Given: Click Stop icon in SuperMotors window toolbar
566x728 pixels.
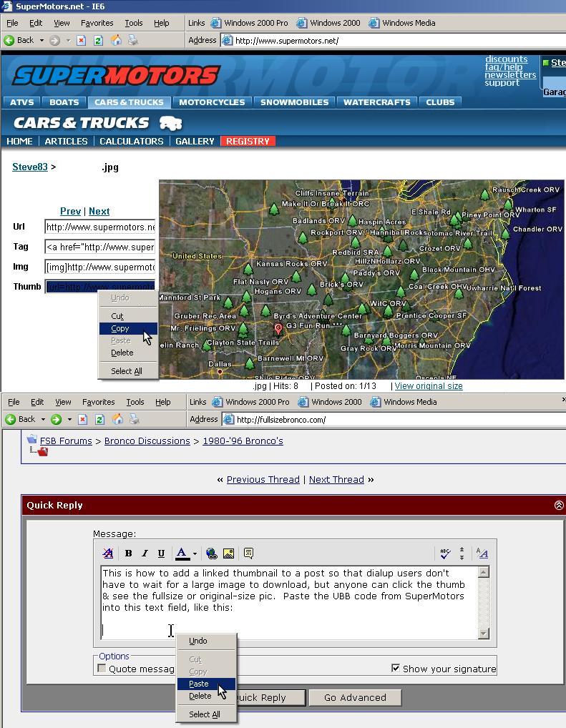Looking at the screenshot, I should coord(82,40).
